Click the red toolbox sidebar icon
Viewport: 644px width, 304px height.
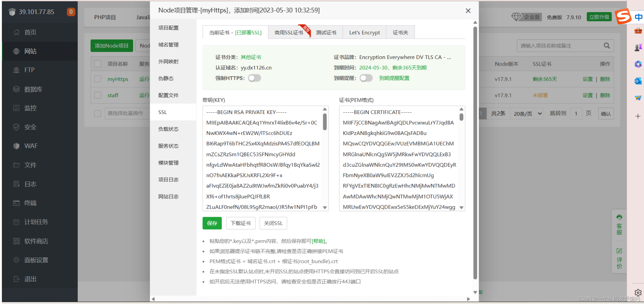(x=638, y=31)
